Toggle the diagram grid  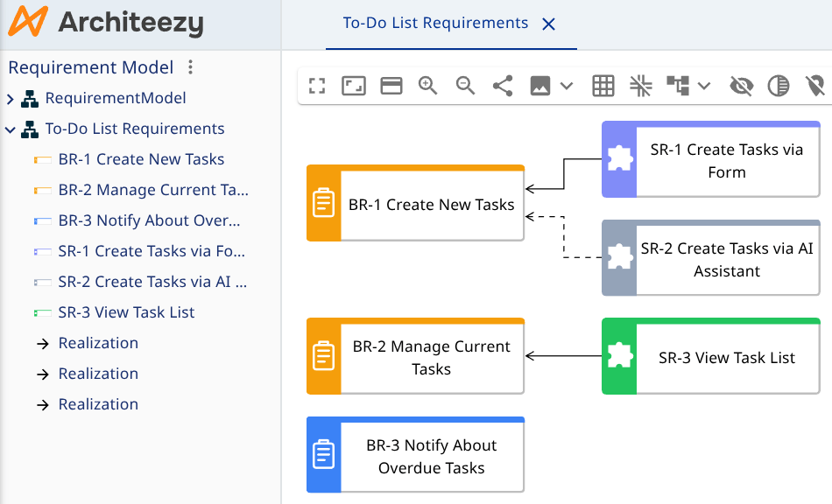click(603, 86)
